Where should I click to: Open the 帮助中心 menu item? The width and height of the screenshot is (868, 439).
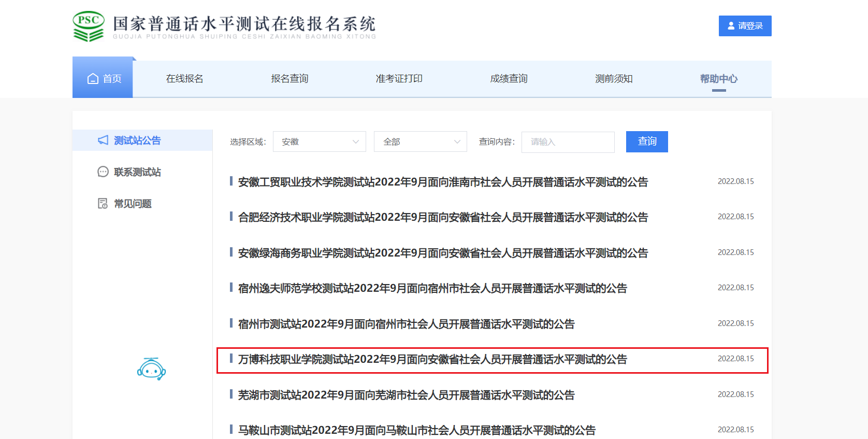(x=719, y=79)
